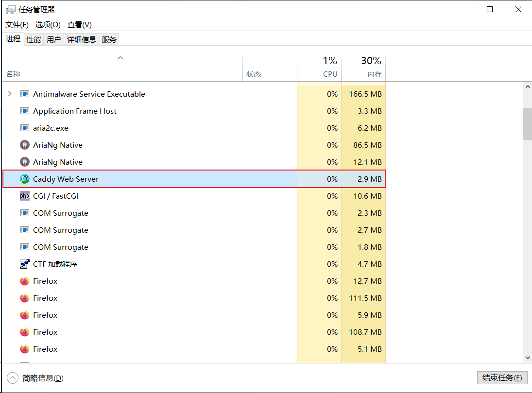Click the Caddy Web Server icon

(25, 179)
